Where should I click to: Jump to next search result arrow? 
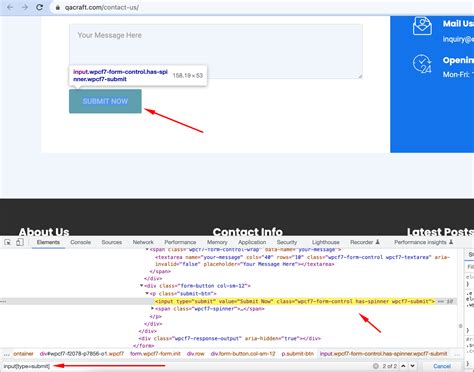[x=412, y=366]
